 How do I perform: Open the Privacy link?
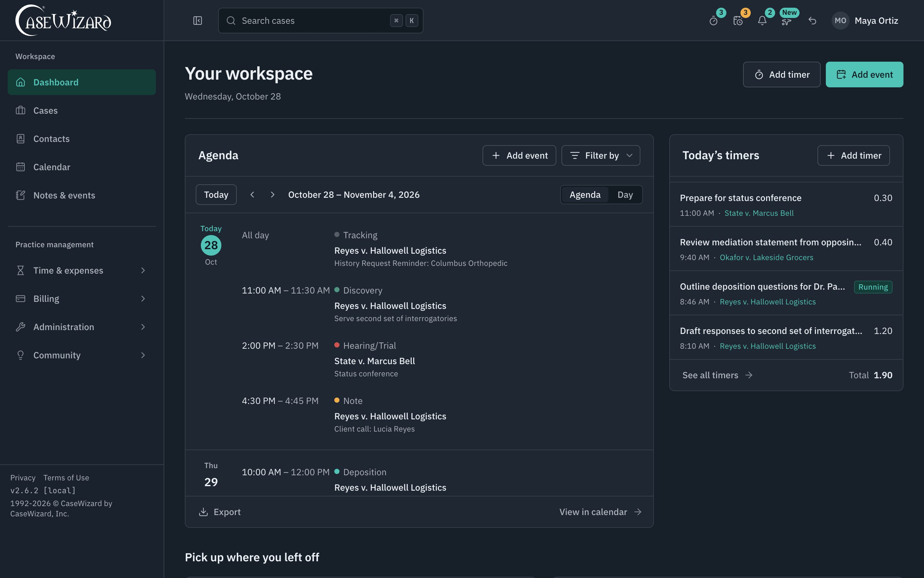23,477
